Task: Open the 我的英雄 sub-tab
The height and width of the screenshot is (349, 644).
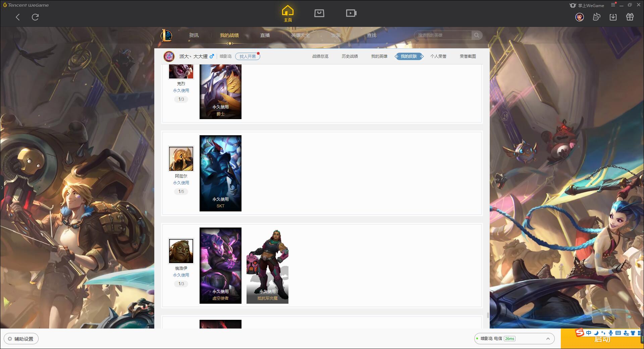Action: pyautogui.click(x=379, y=56)
